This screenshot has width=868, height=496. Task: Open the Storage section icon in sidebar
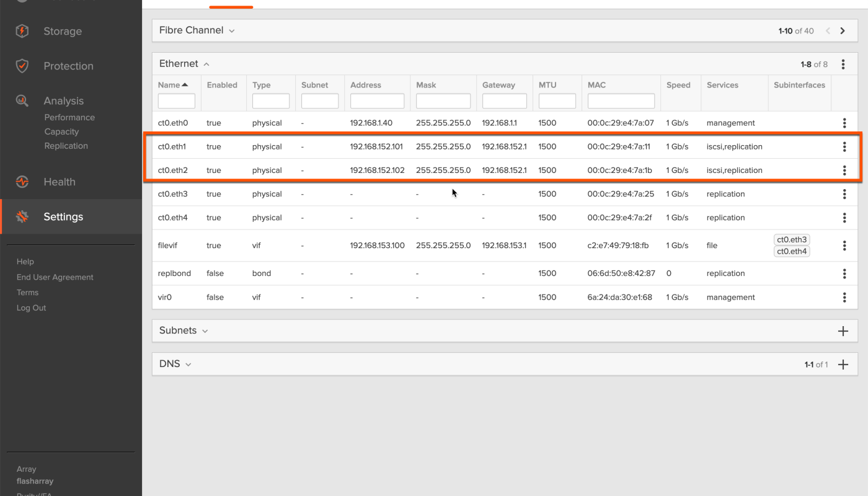point(22,31)
